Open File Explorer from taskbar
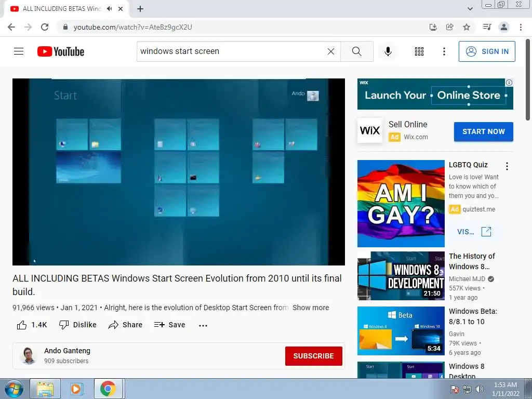The height and width of the screenshot is (399, 532). pos(45,389)
